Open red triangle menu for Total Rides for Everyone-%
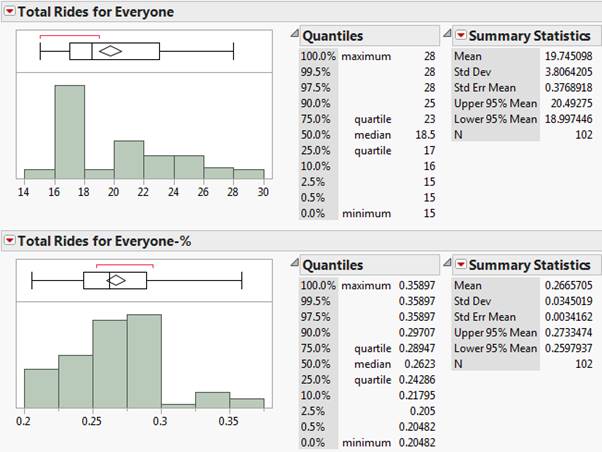 pyautogui.click(x=10, y=241)
